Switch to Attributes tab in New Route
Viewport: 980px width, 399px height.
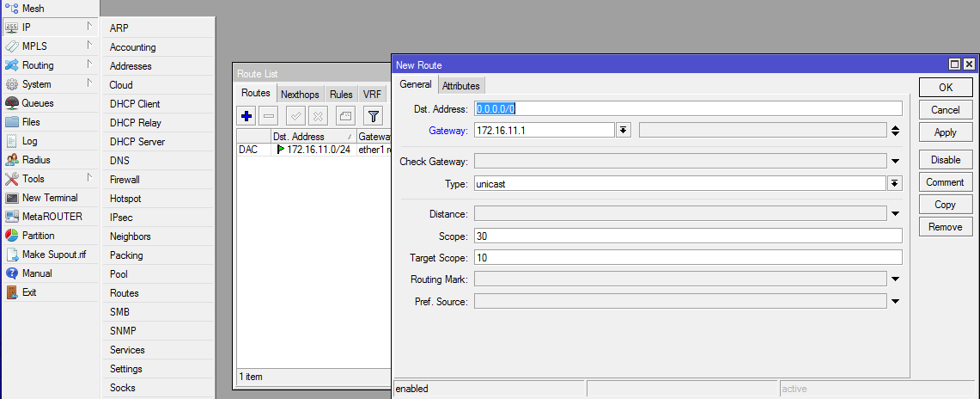coord(460,86)
